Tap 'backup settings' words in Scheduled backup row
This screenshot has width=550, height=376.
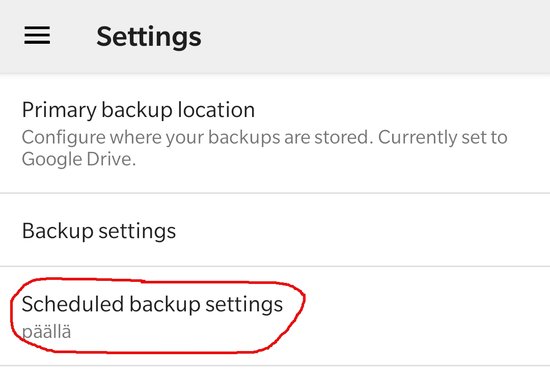click(x=206, y=304)
